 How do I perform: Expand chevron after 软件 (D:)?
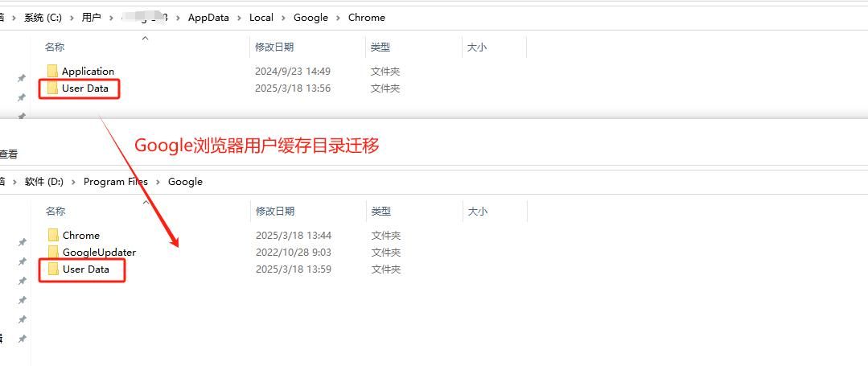pyautogui.click(x=74, y=182)
